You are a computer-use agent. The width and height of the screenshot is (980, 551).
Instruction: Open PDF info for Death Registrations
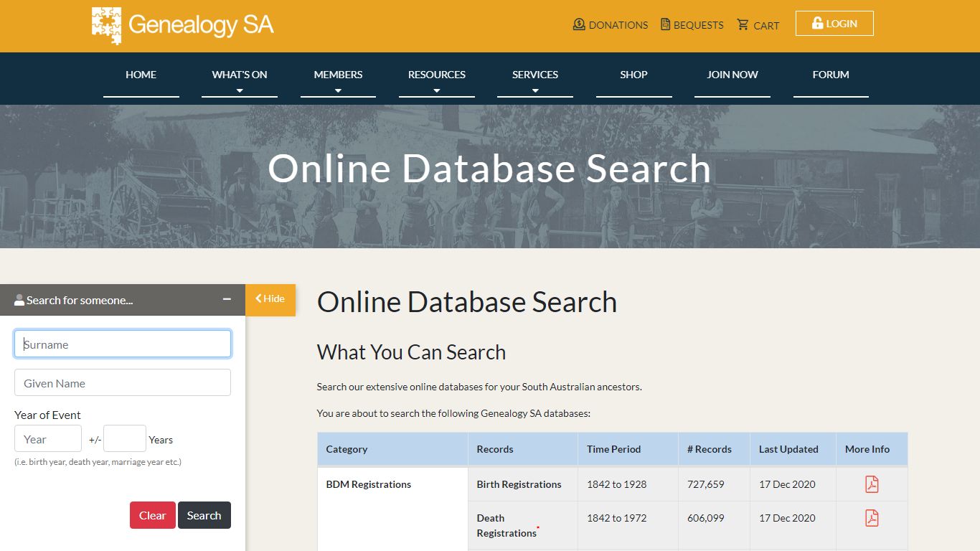[x=872, y=518]
